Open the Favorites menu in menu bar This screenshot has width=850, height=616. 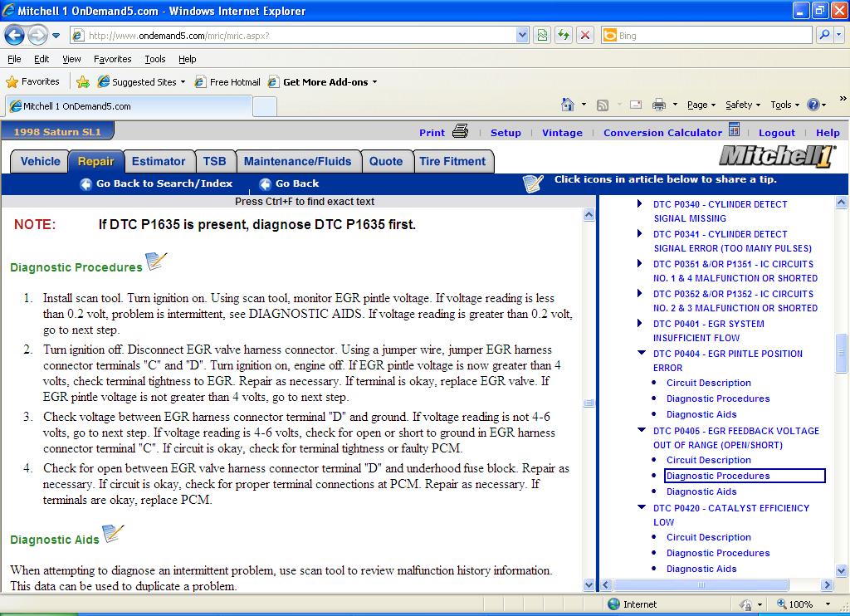(112, 59)
